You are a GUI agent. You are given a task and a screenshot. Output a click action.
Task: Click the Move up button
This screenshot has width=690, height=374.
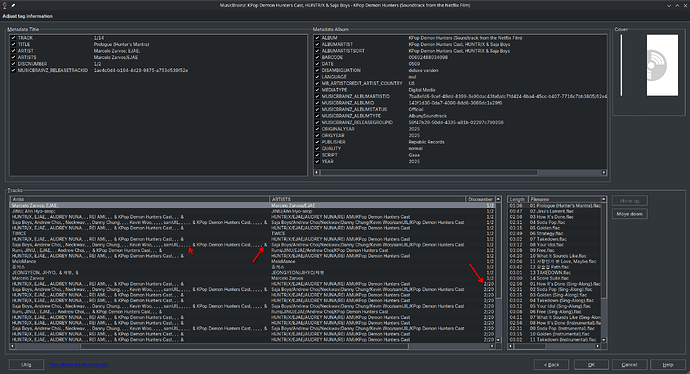(629, 201)
